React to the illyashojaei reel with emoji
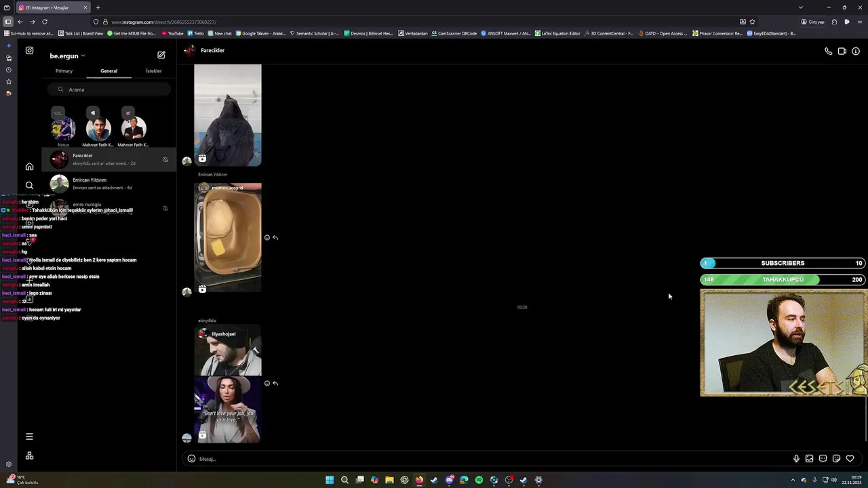The image size is (868, 488). (267, 384)
